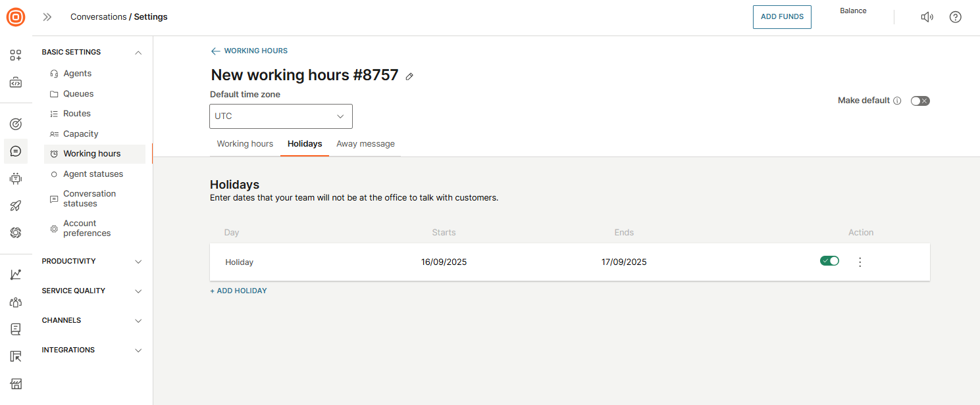Image resolution: width=980 pixels, height=405 pixels.
Task: Open the chatbot robot icon in sidebar
Action: (16, 178)
